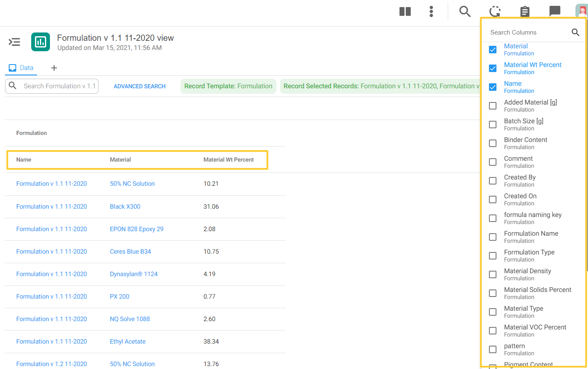Enable the Created On column
This screenshot has width=588, height=369.
pyautogui.click(x=493, y=199)
